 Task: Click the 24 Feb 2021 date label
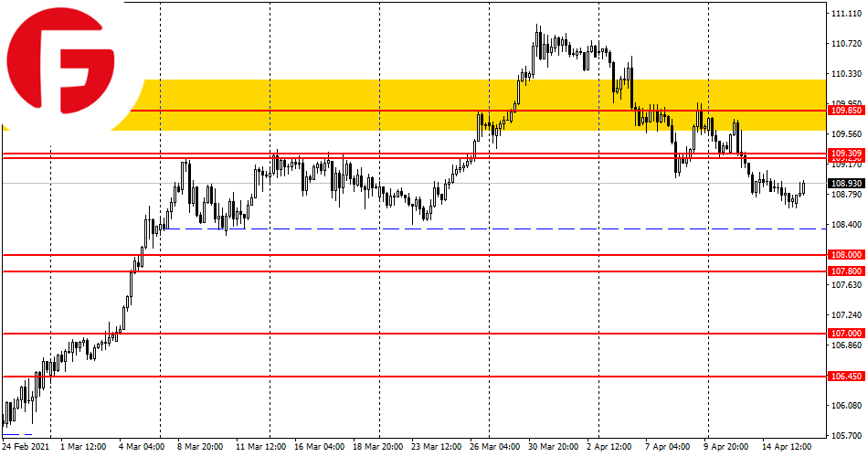pyautogui.click(x=25, y=447)
